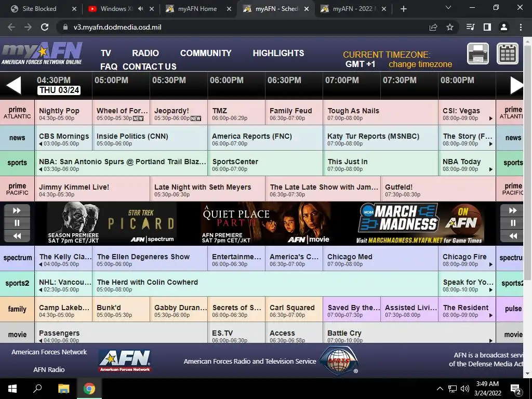The image size is (532, 399).
Task: Switch to the myAFN Home tab
Action: [197, 9]
